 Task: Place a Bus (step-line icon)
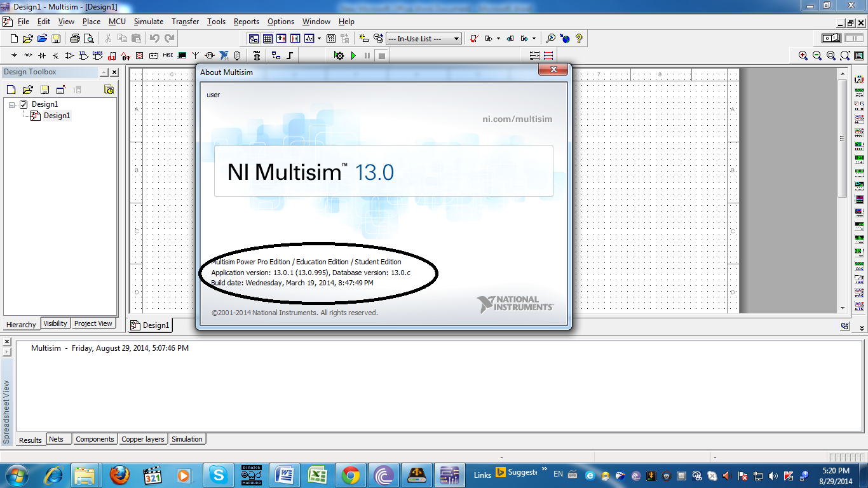click(290, 56)
